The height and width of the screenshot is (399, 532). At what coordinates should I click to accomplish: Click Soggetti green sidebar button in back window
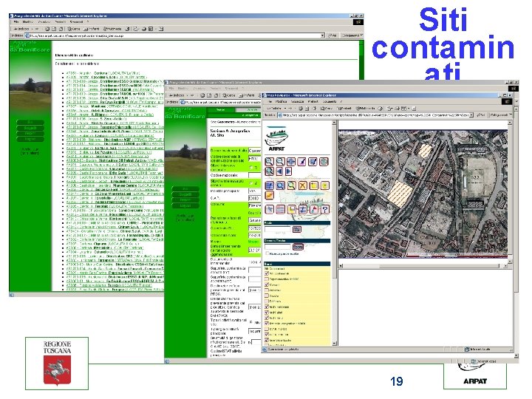tap(30, 128)
